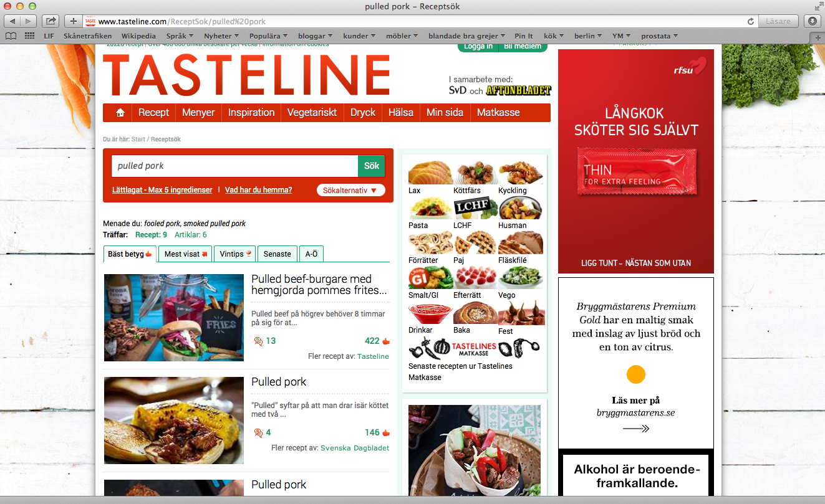This screenshot has width=825, height=504.
Task: Open the Top Sites grid icon
Action: click(29, 36)
